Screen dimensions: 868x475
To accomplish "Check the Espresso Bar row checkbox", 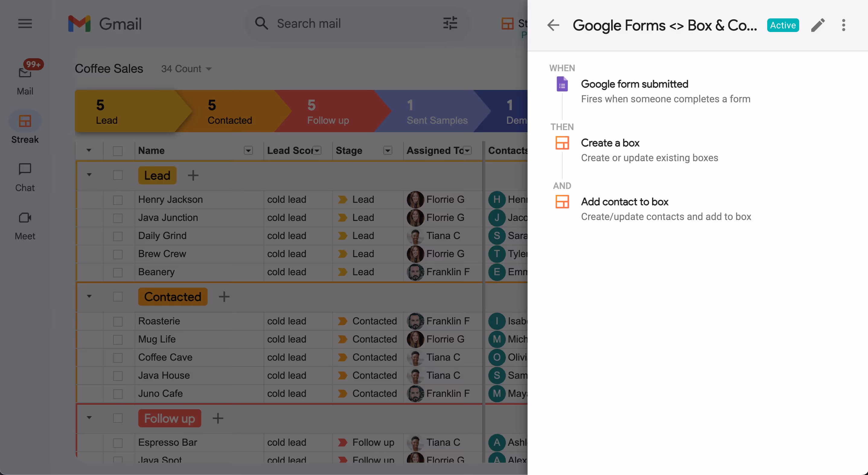I will (118, 443).
